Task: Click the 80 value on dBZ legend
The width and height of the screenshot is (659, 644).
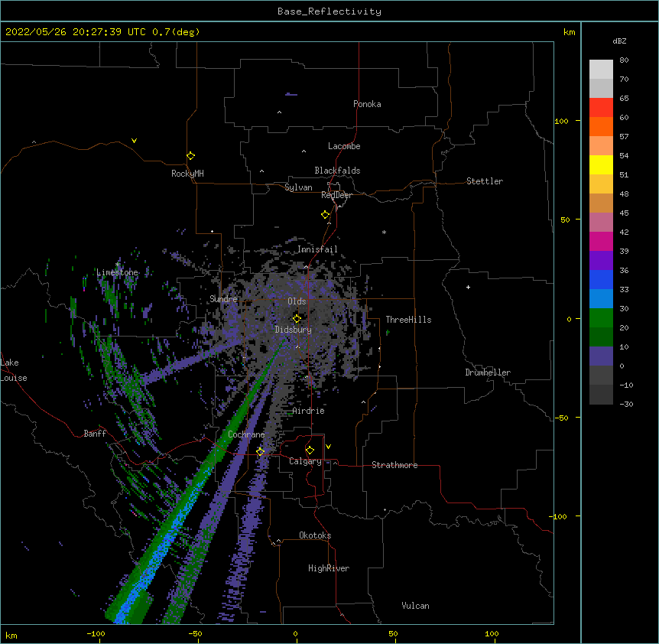Action: pyautogui.click(x=624, y=60)
